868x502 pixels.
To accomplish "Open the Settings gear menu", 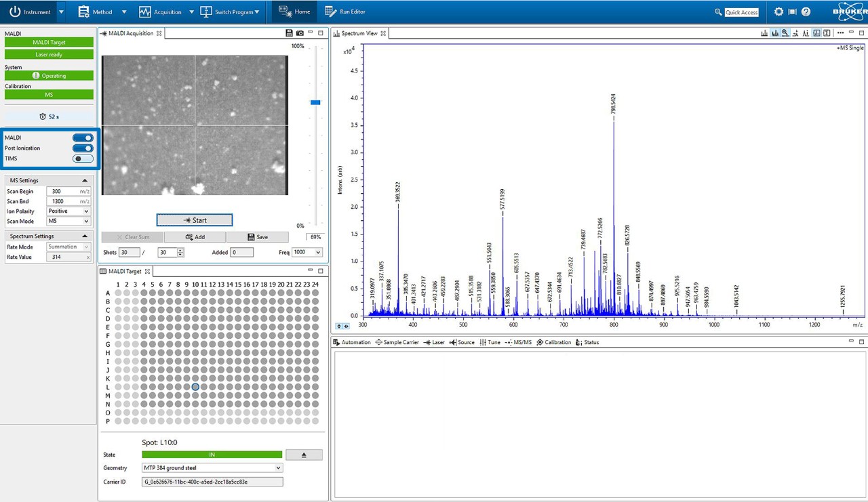I will click(778, 12).
